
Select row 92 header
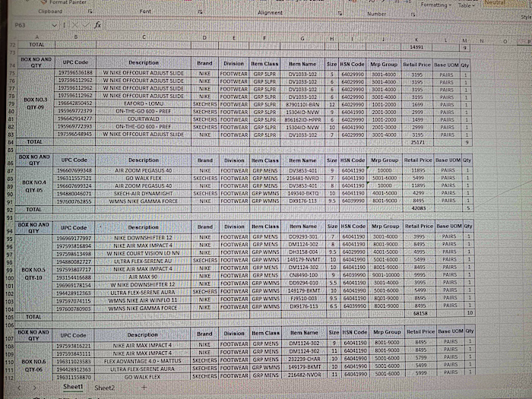click(10, 210)
